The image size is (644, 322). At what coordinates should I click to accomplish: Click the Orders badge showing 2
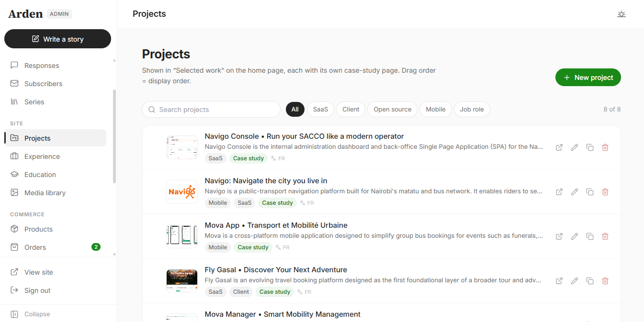coord(96,247)
